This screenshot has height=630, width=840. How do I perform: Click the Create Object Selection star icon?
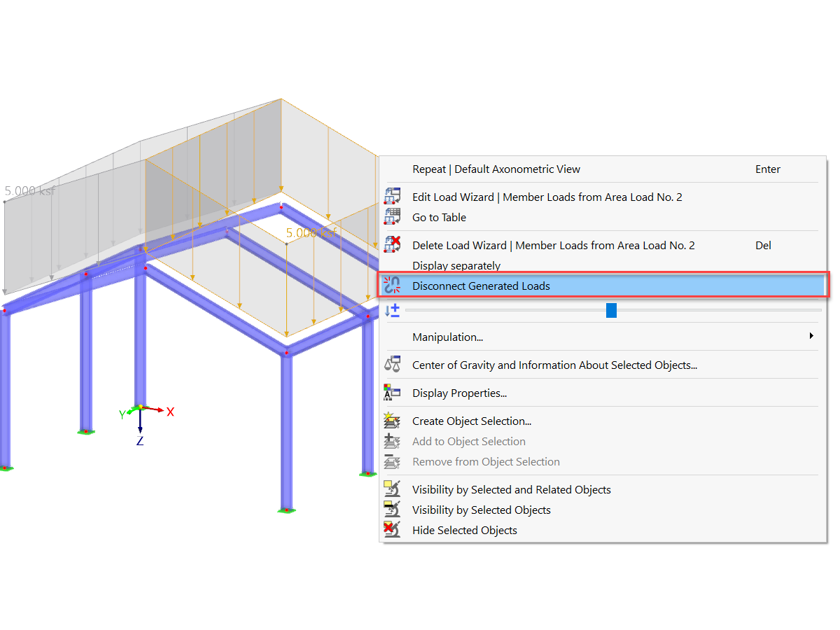coord(392,421)
